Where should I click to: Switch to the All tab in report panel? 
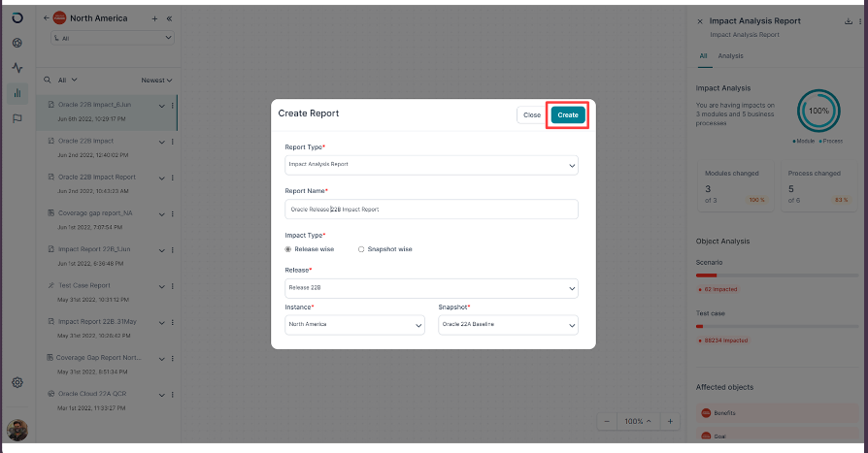coord(703,56)
